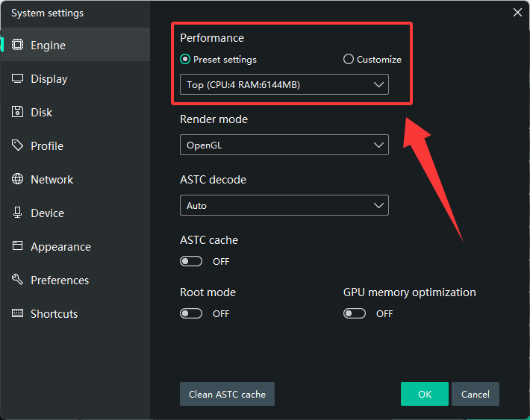Viewport: 530px width, 420px height.
Task: Click the Engine chip icon in sidebar
Action: tap(17, 46)
